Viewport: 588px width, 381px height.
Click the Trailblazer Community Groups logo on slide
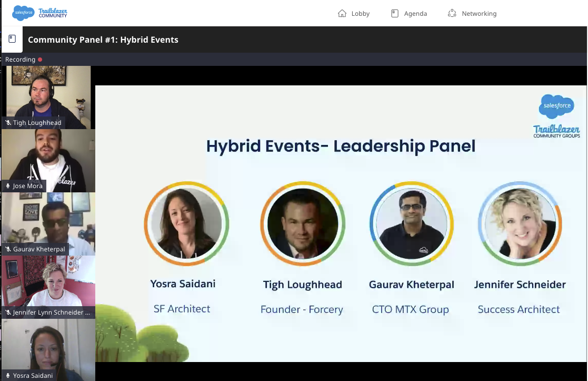556,131
